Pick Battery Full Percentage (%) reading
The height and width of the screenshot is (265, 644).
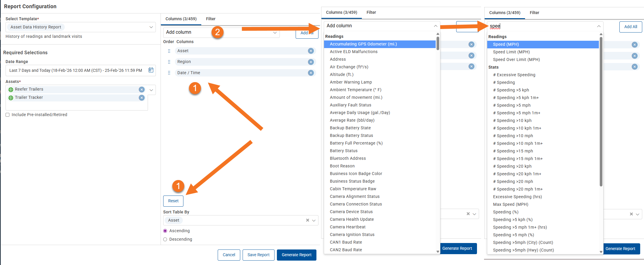[380, 143]
